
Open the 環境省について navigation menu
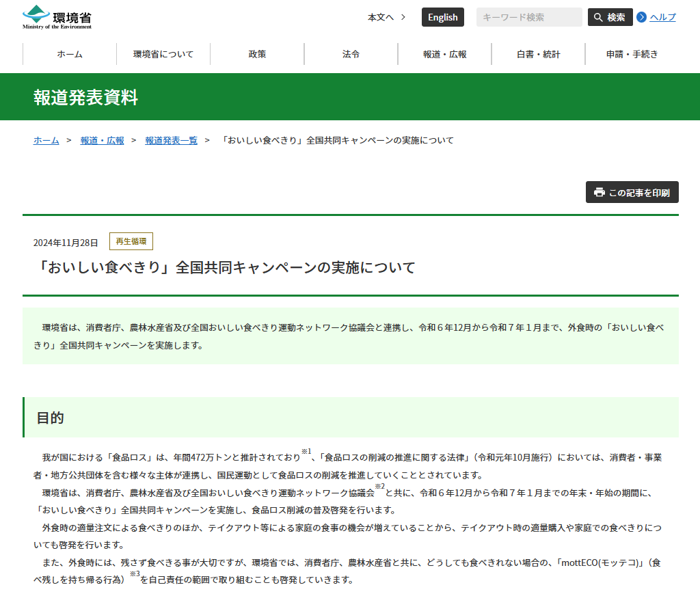click(x=163, y=54)
